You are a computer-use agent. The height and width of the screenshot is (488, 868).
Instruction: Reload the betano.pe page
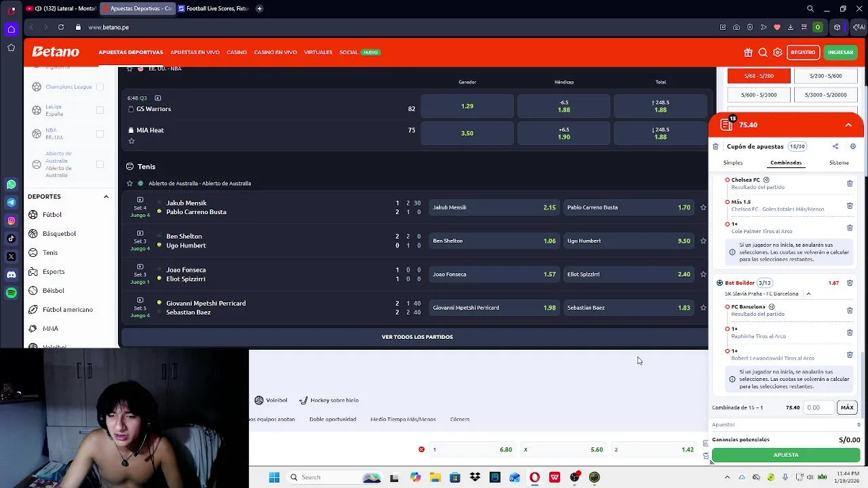[61, 27]
